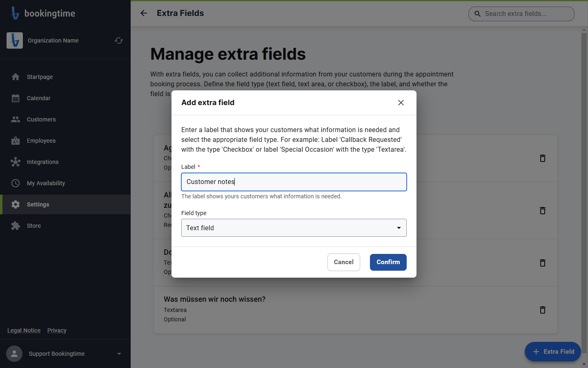Image resolution: width=588 pixels, height=368 pixels.
Task: Go to Customers in the sidebar
Action: 65,119
